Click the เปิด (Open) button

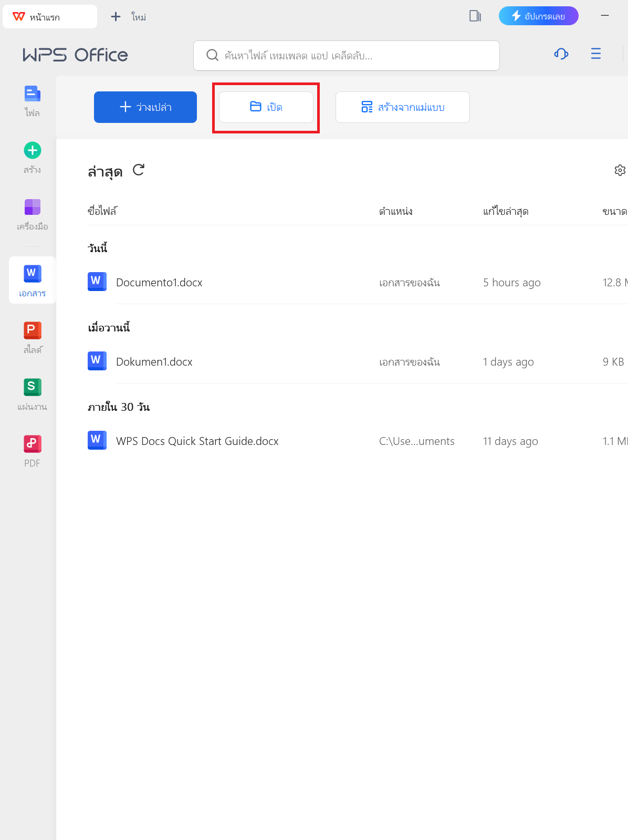pos(266,107)
